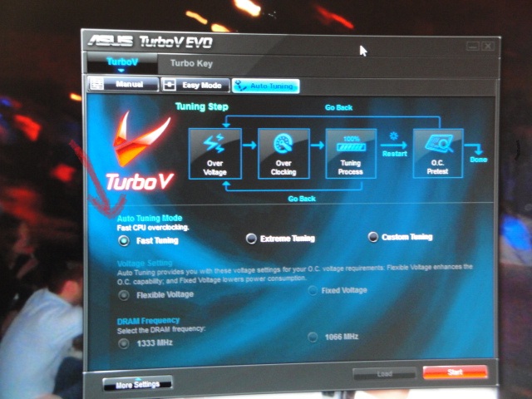Click the TurboV red logo
Viewport: 532px width, 399px height.
(140, 151)
